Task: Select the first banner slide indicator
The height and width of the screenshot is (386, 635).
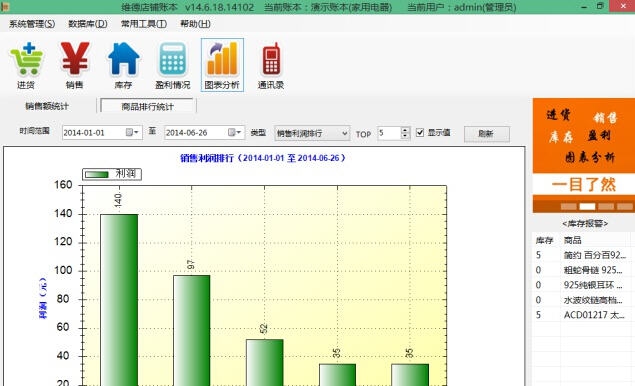Action: coord(569,207)
